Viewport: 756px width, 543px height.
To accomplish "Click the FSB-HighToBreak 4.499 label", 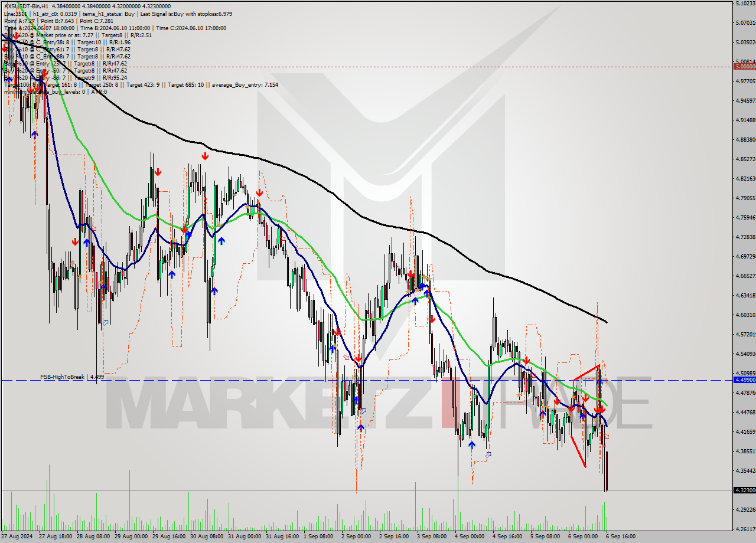I will tap(72, 377).
